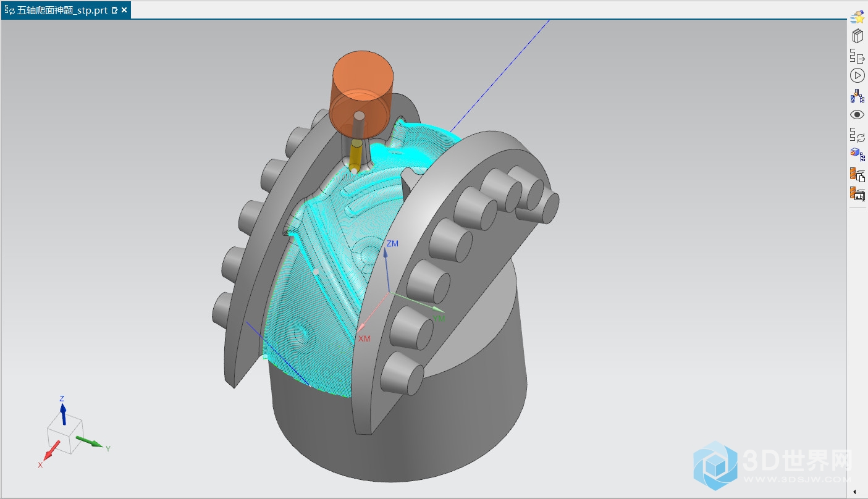Click the copy operation icon with orange cutter

pyautogui.click(x=857, y=174)
